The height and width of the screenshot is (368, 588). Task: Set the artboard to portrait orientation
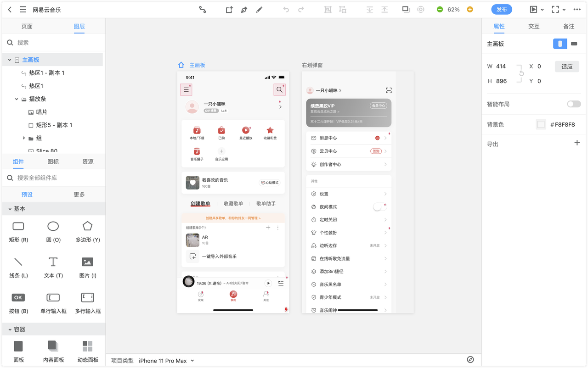point(560,44)
